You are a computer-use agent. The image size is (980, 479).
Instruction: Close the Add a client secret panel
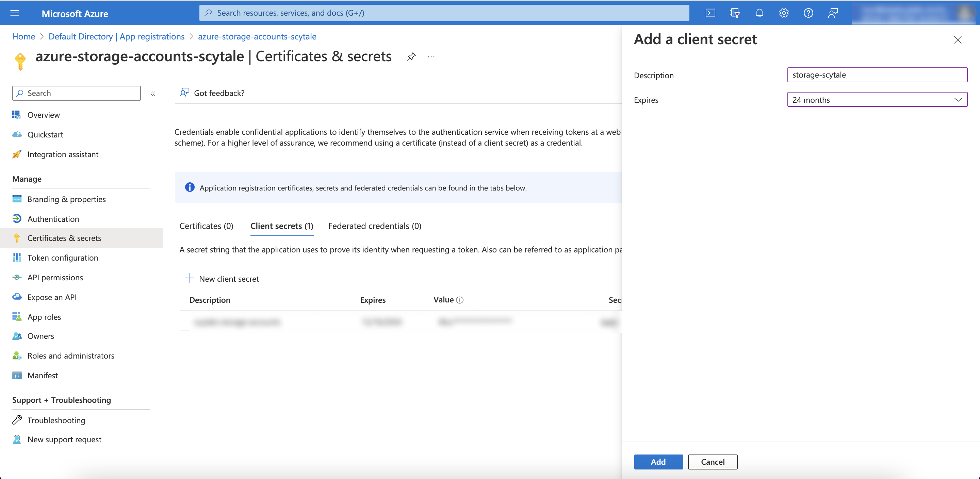point(958,40)
